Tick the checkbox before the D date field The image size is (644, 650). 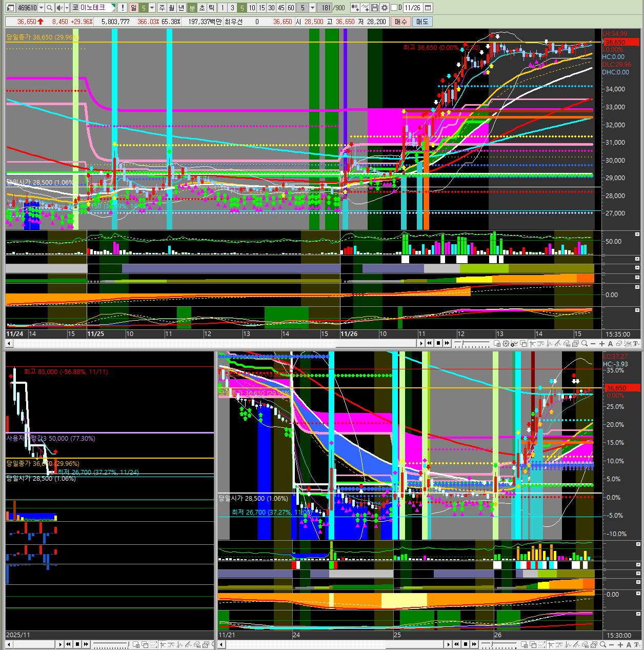394,8
